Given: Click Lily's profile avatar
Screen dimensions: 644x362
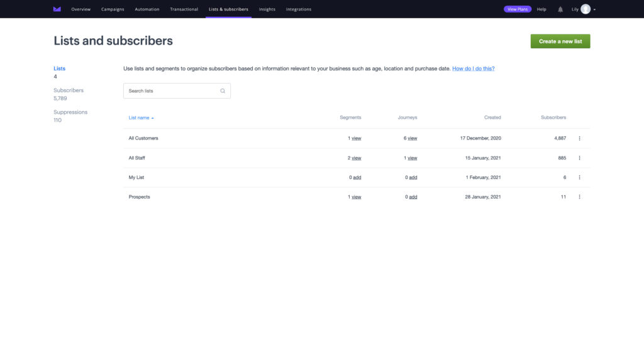Looking at the screenshot, I should (586, 9).
